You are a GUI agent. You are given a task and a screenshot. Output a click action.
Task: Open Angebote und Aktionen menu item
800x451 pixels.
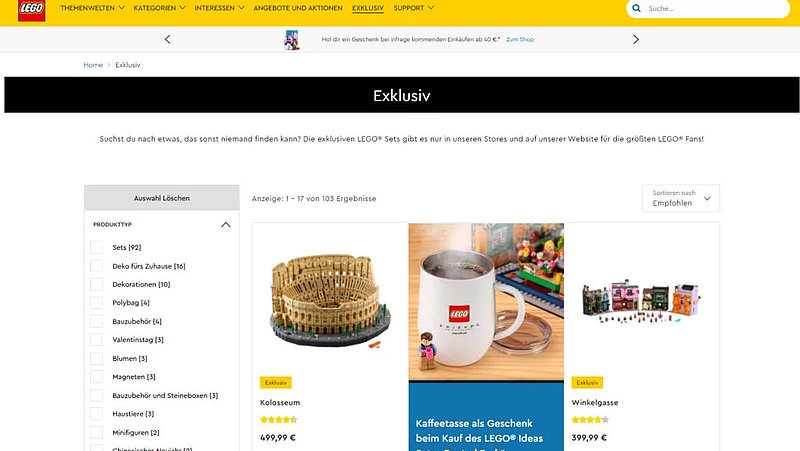coord(298,8)
